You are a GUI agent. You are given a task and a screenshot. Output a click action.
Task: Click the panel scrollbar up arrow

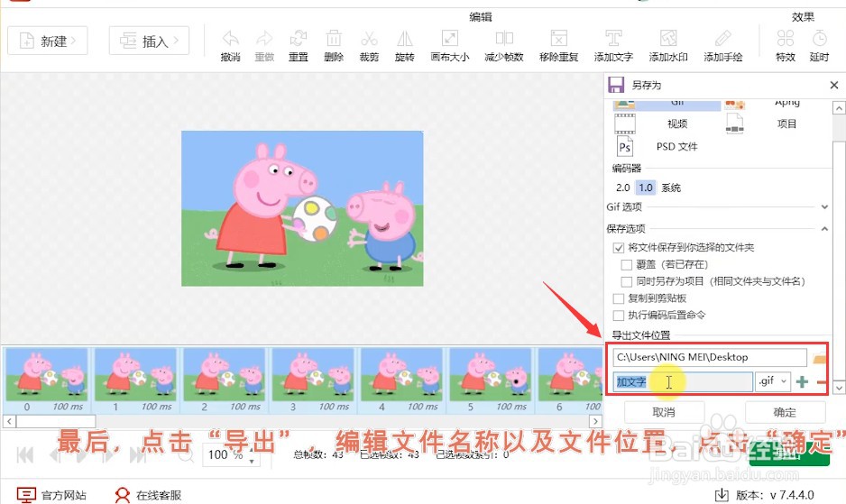(839, 108)
